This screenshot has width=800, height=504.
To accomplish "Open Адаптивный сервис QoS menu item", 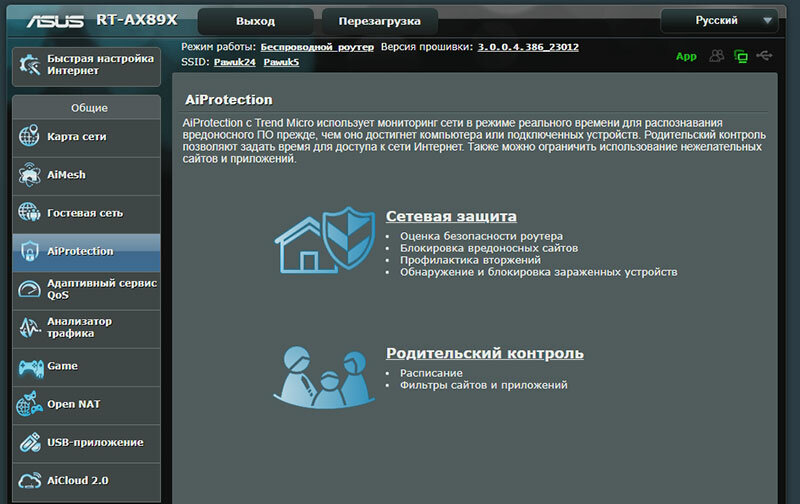I will pyautogui.click(x=86, y=290).
